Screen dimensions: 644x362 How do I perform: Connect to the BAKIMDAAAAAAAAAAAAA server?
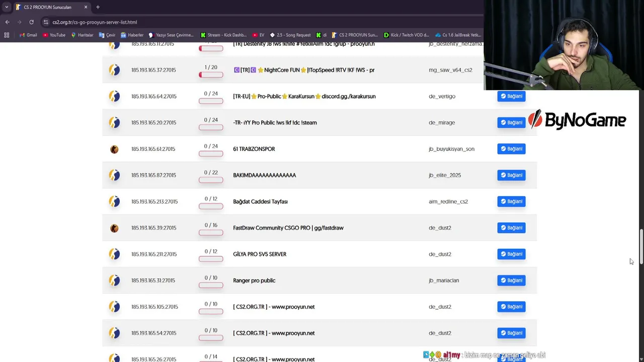[x=511, y=175]
